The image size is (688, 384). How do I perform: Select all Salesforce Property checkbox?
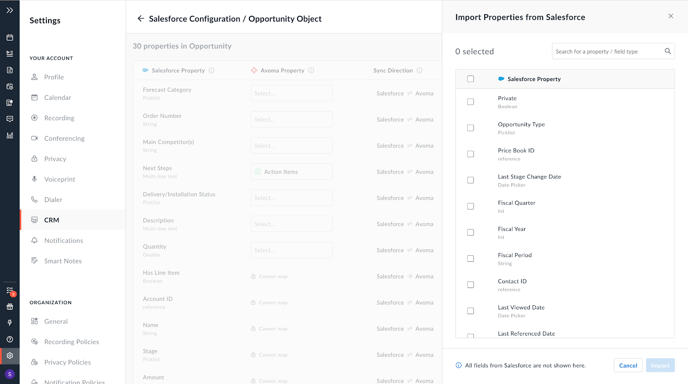[x=470, y=79]
